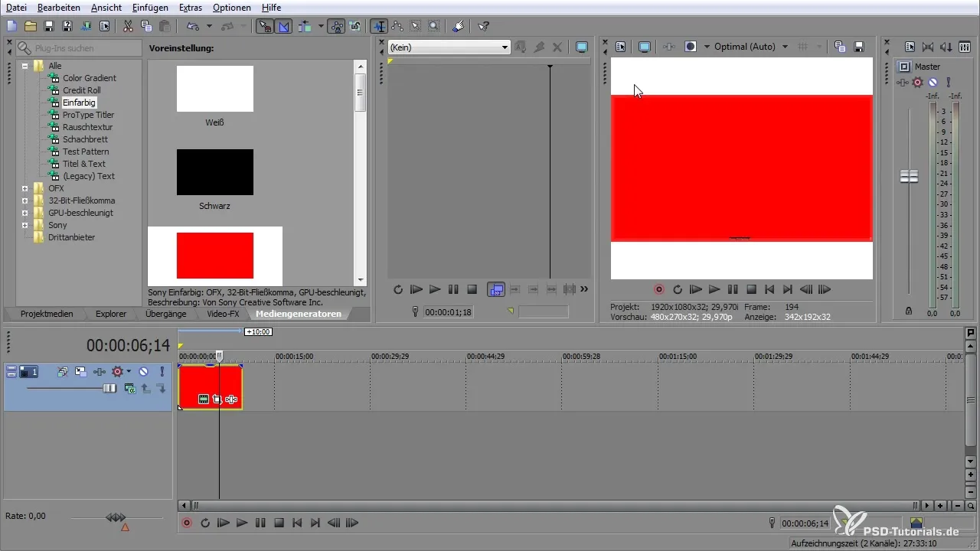Click the record button under video preview
The width and height of the screenshot is (980, 551).
click(659, 290)
